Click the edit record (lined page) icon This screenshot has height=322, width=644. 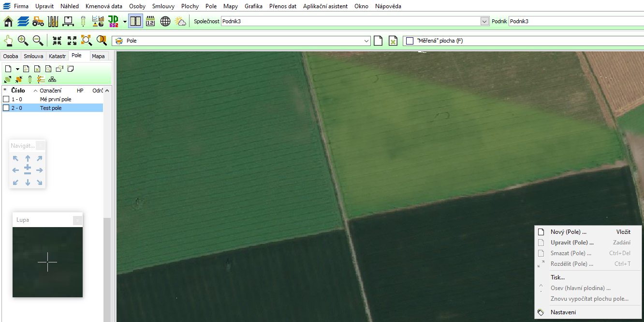[27, 69]
